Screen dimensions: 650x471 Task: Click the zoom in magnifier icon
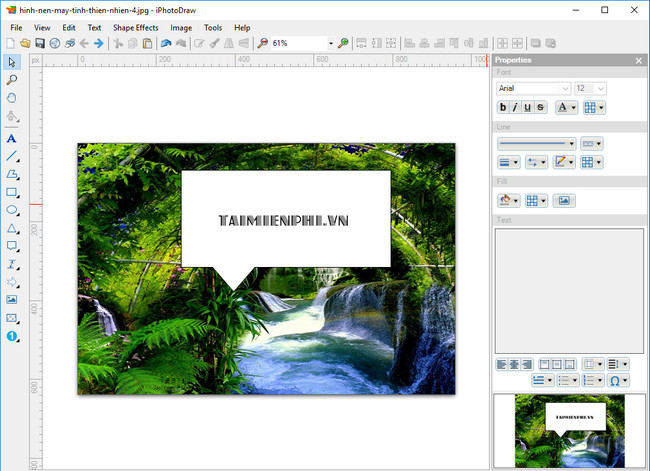tap(343, 43)
